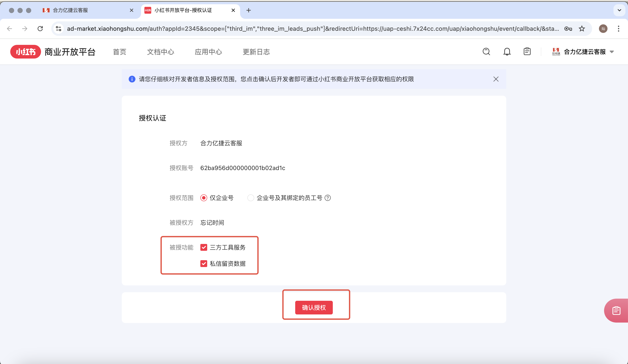Open Chrome three-dot menu
This screenshot has height=364, width=628.
[619, 29]
